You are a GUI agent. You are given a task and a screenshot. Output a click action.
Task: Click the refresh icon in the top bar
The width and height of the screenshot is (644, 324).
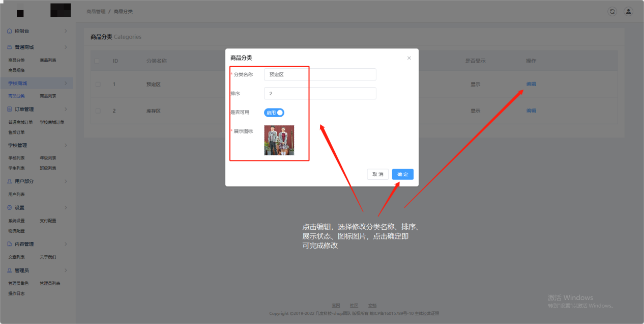pyautogui.click(x=612, y=11)
